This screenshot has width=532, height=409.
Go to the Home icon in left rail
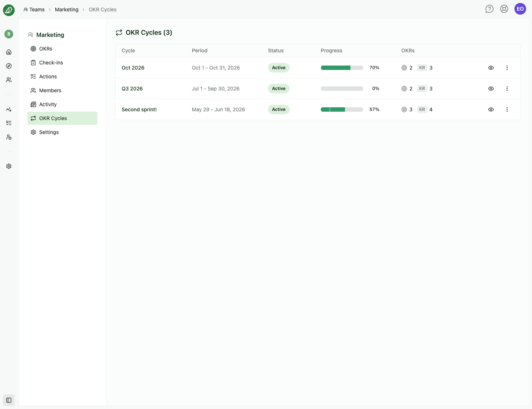pyautogui.click(x=9, y=52)
